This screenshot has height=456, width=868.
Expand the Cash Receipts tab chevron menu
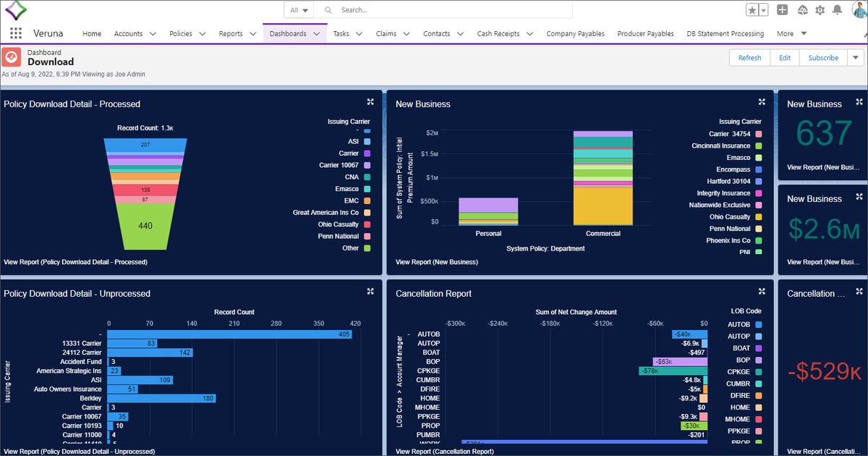[x=529, y=33]
